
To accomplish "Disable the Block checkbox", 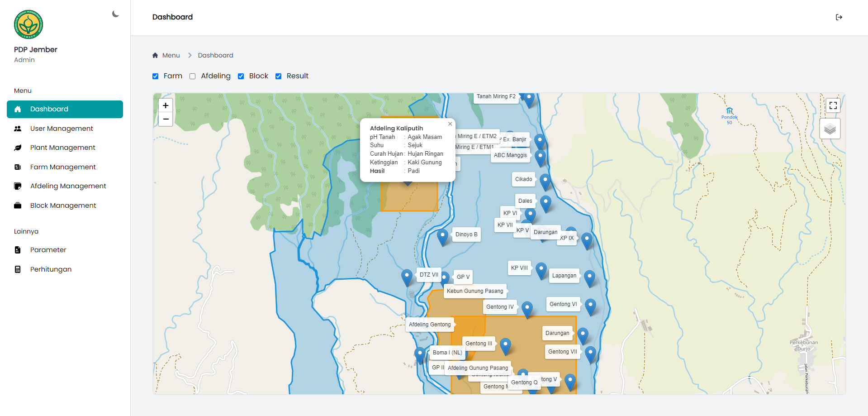I will pyautogui.click(x=241, y=77).
